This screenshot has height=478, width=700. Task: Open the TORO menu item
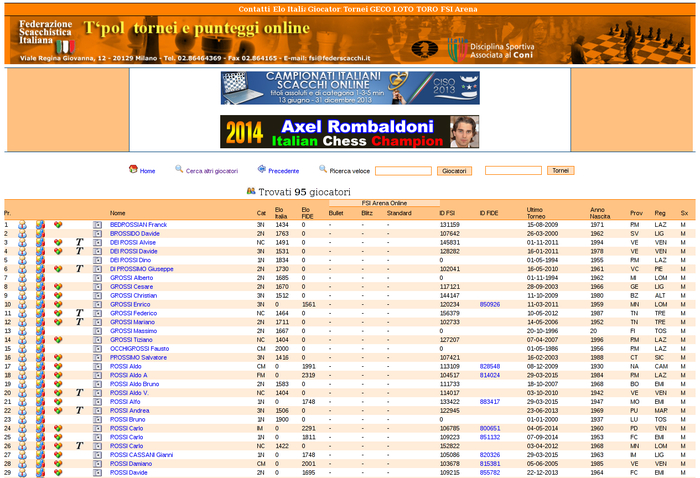tap(427, 9)
